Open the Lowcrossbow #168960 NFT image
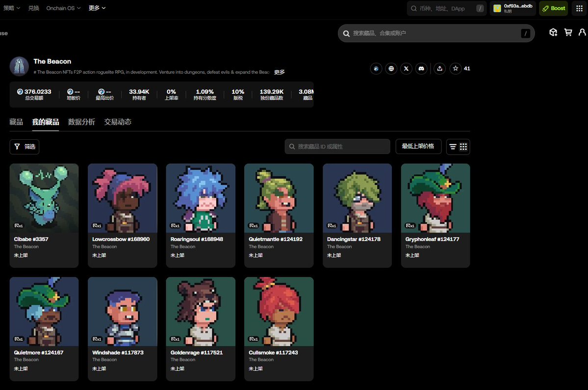 (123, 198)
